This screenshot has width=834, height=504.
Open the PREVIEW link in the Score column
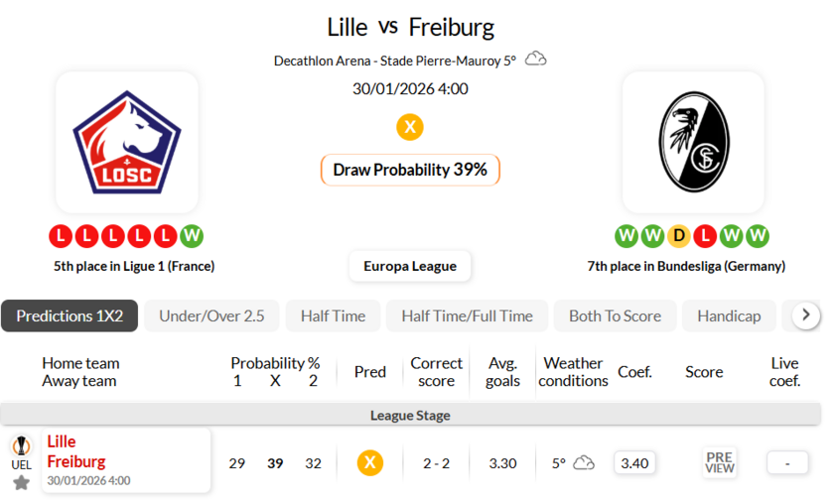pos(720,462)
